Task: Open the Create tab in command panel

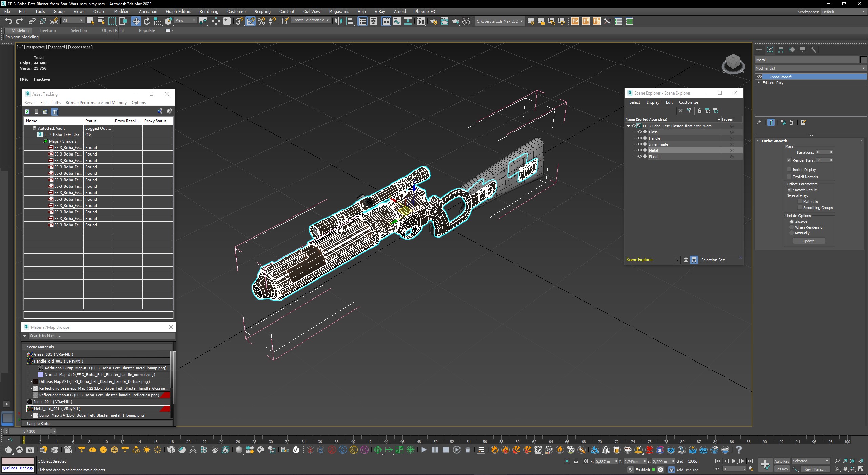Action: click(x=759, y=50)
